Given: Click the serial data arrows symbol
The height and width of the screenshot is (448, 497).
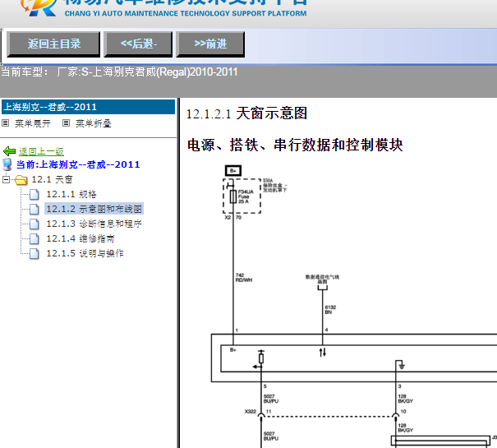Looking at the screenshot, I should point(322,352).
